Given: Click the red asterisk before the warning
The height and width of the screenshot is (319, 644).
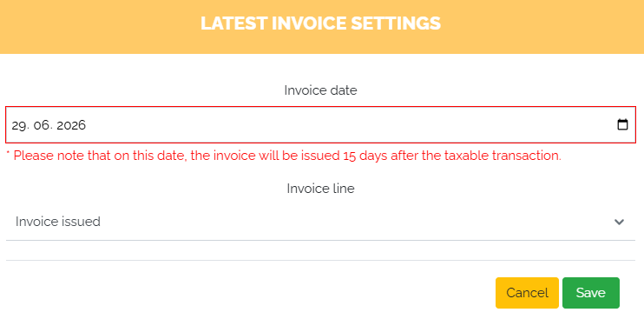Looking at the screenshot, I should point(8,154).
